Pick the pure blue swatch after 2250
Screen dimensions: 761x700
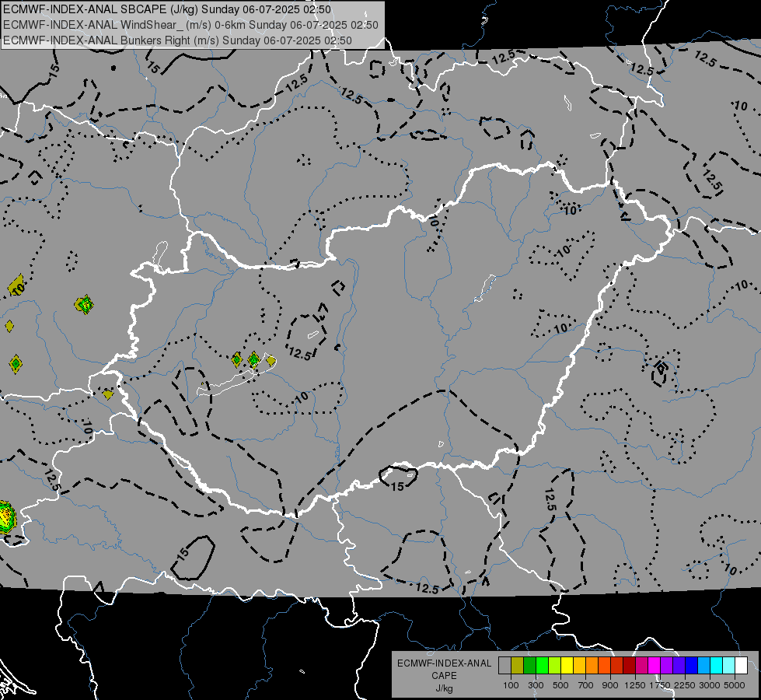(x=691, y=665)
